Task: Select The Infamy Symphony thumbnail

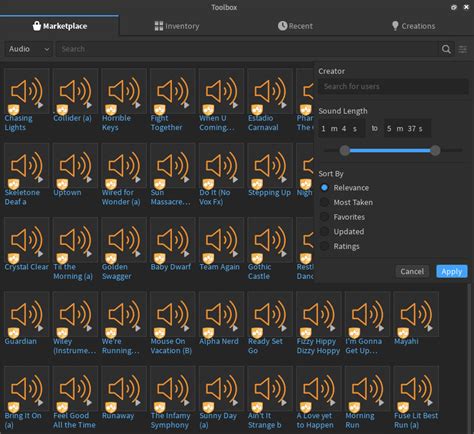Action: (173, 388)
